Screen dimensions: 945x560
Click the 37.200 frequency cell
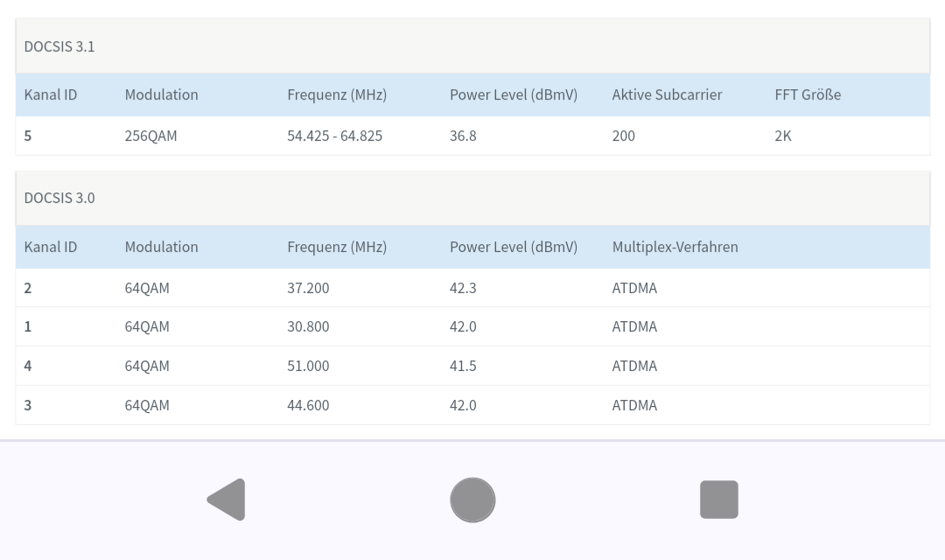(x=308, y=288)
